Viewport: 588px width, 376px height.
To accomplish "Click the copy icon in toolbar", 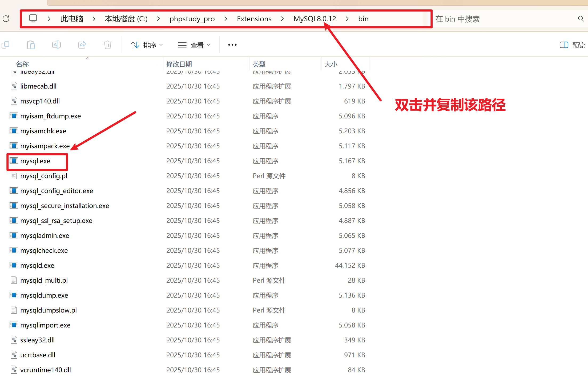I will 5,45.
